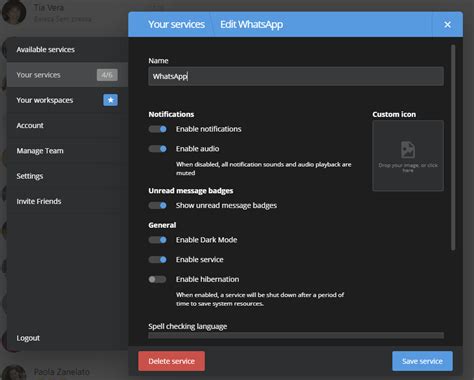Close the Edit WhatsApp dialog with X
The height and width of the screenshot is (380, 474).
pos(447,24)
